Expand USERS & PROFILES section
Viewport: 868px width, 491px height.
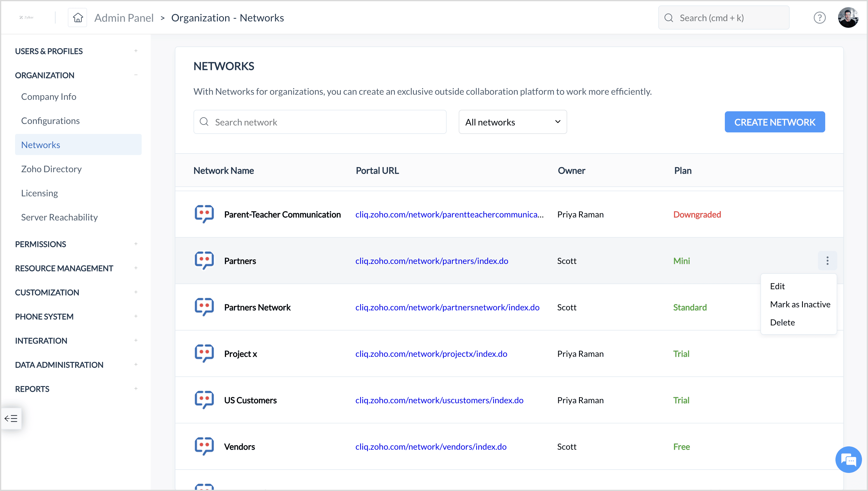(136, 51)
